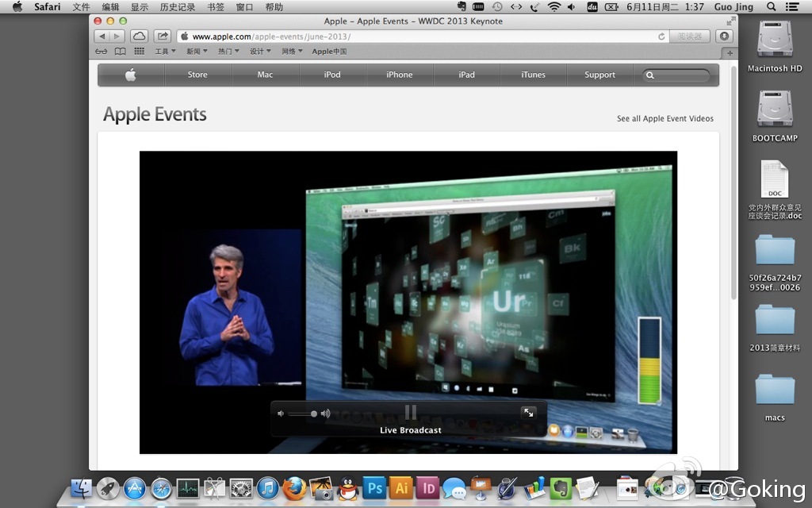Open Photoshop from the Dock
Screen dimensions: 812x508
click(374, 488)
